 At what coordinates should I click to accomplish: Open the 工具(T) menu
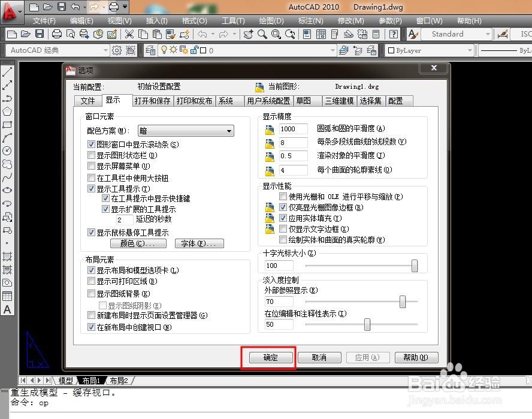tap(233, 21)
